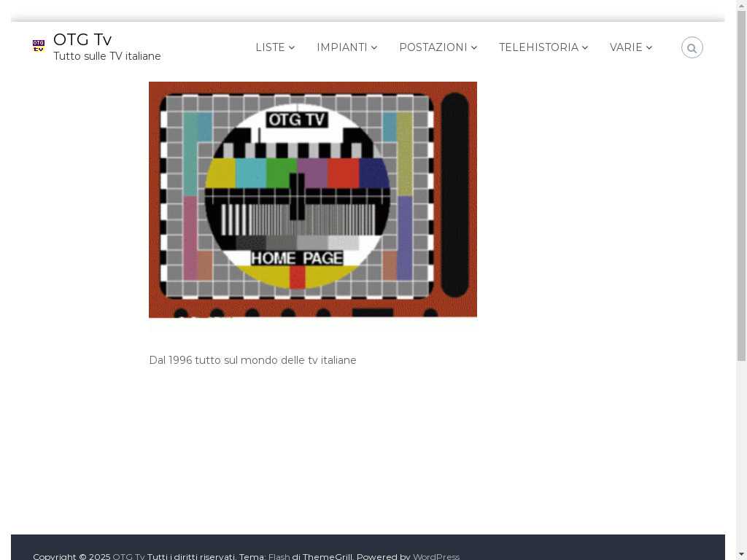Open the IMPIANTI menu

tap(342, 47)
